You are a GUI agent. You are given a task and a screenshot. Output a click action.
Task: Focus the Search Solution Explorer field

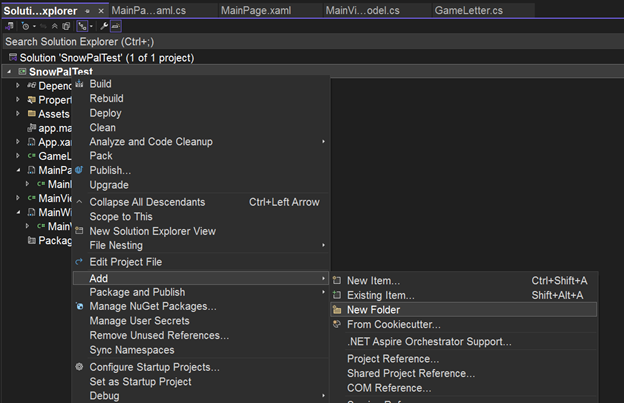click(312, 41)
